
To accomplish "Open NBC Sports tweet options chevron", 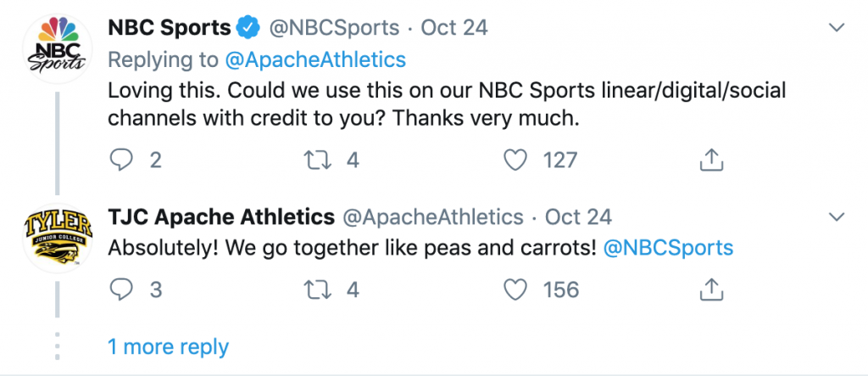I will 836,27.
